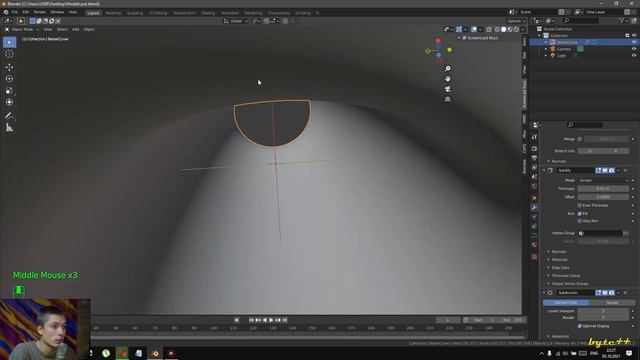The height and width of the screenshot is (360, 640).
Task: Select the Measure tool
Action: click(x=9, y=128)
